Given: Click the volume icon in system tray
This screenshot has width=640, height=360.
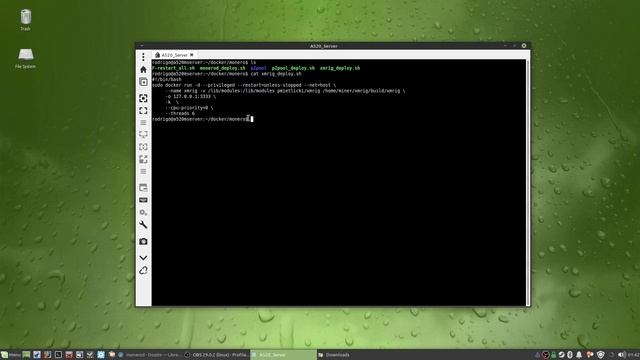Looking at the screenshot, I should click(x=621, y=355).
